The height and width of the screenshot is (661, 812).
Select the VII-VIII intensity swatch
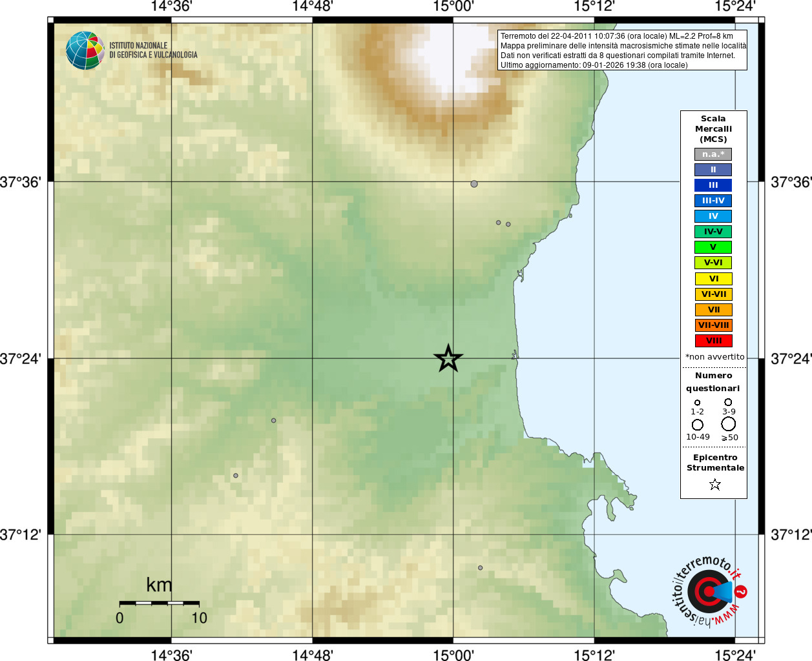[x=714, y=325]
